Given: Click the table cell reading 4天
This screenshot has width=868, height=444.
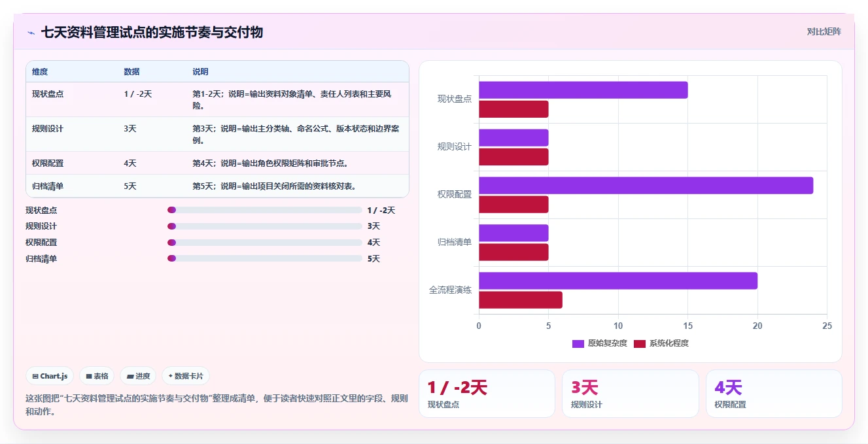Looking at the screenshot, I should pyautogui.click(x=130, y=163).
